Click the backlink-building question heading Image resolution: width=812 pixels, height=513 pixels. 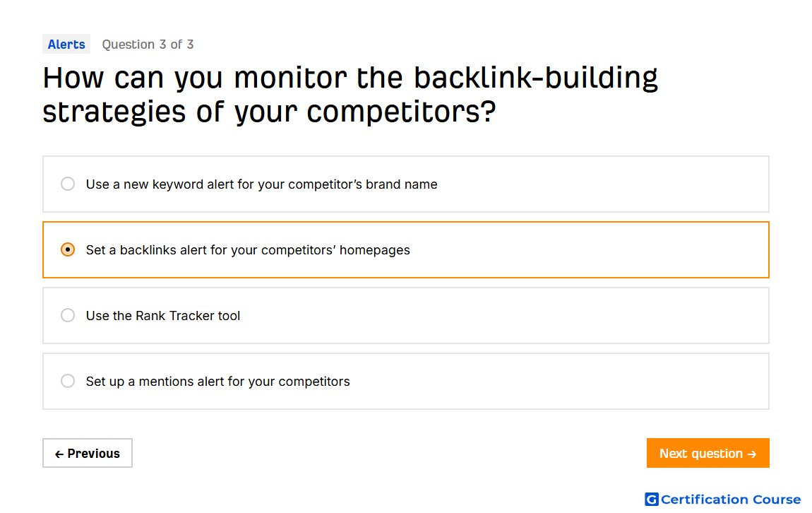350,95
